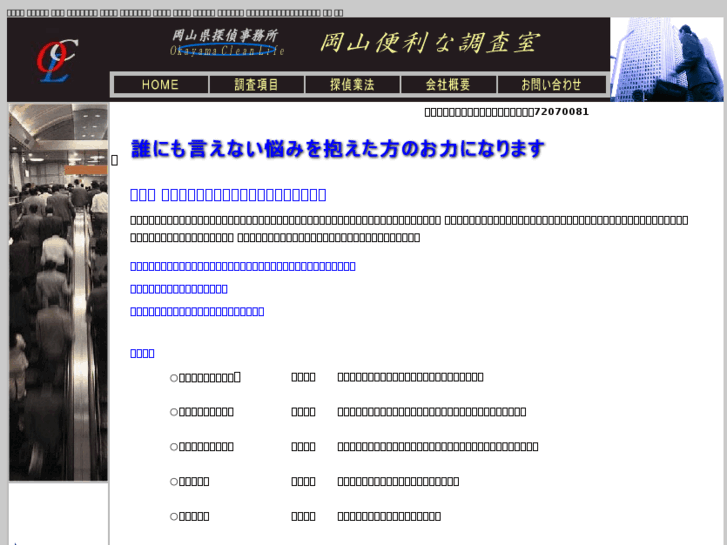This screenshot has height=545, width=727.
Task: Open the 会社概要 menu item
Action: [x=448, y=85]
